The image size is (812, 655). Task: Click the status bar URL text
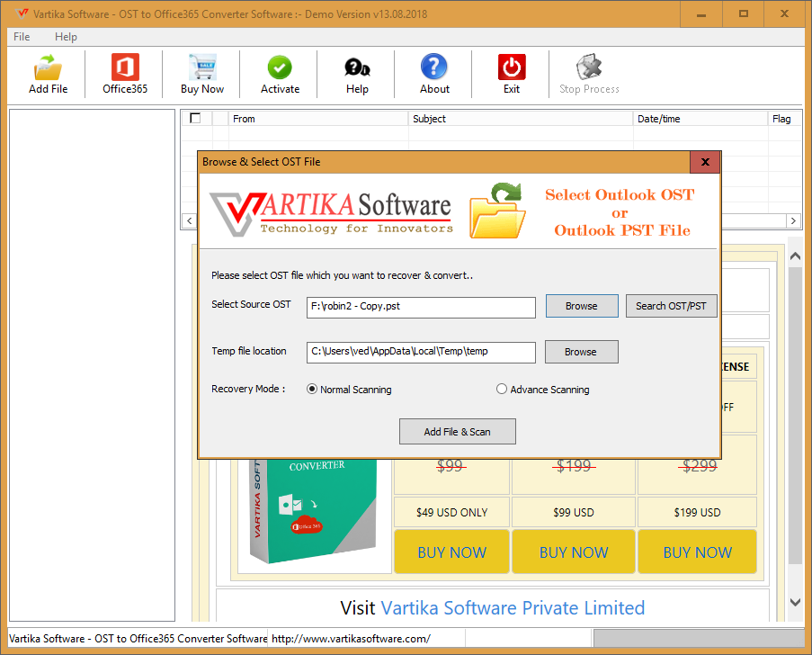click(x=351, y=639)
